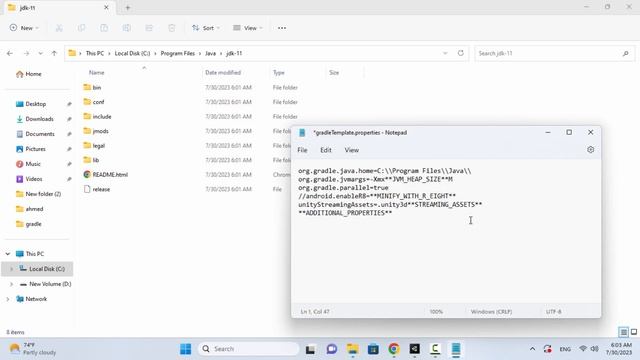640x360 pixels.
Task: Open the Sort dropdown
Action: (x=206, y=28)
